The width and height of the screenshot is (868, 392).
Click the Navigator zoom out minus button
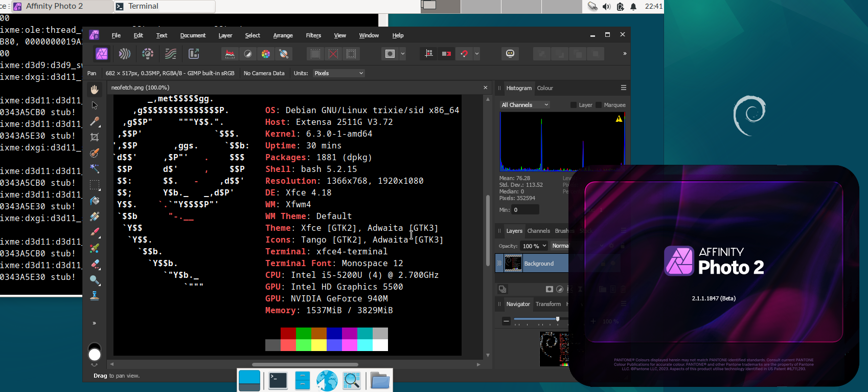click(x=506, y=321)
